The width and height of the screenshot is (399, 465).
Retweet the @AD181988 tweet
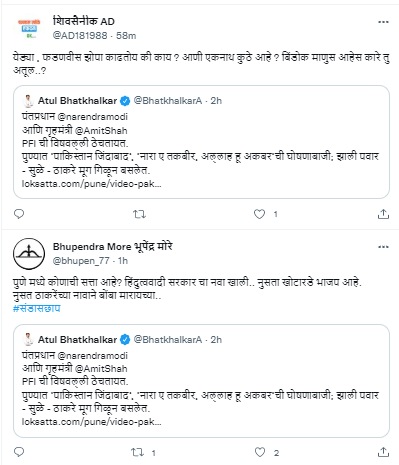[139, 214]
